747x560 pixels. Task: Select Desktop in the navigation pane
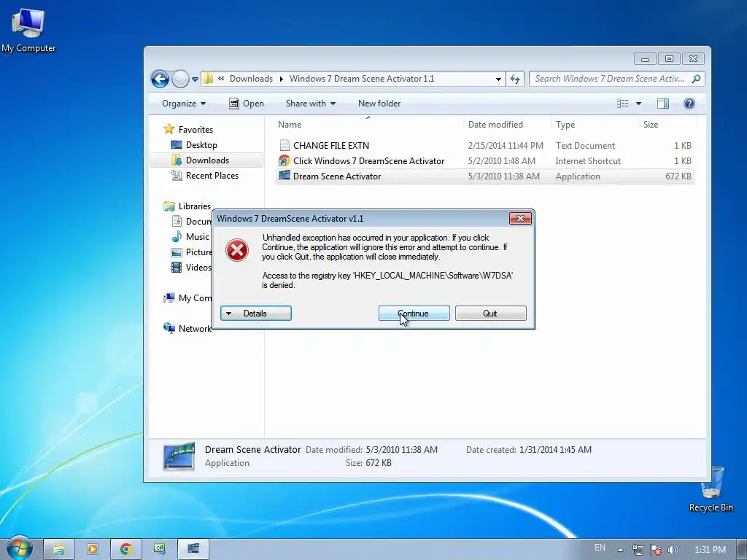click(x=201, y=145)
